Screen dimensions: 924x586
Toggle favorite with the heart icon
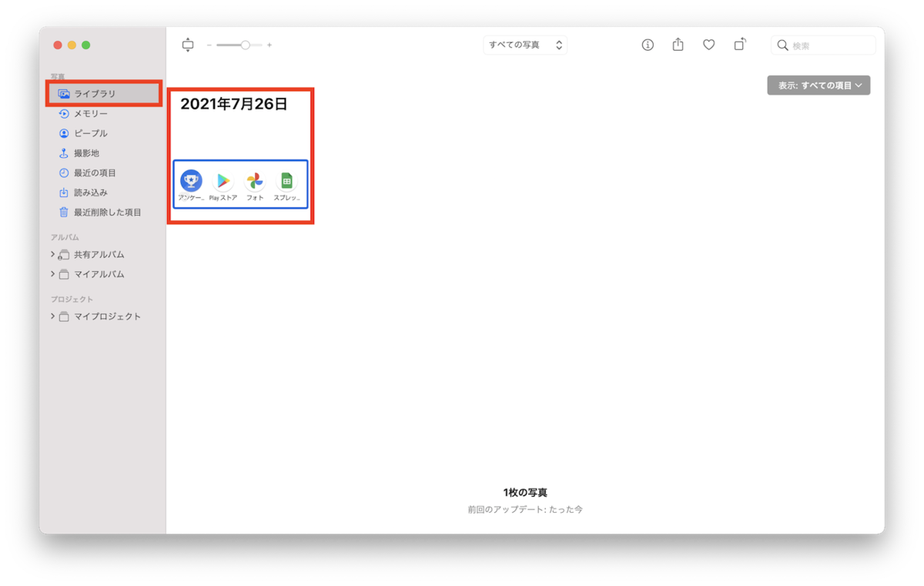click(x=708, y=45)
